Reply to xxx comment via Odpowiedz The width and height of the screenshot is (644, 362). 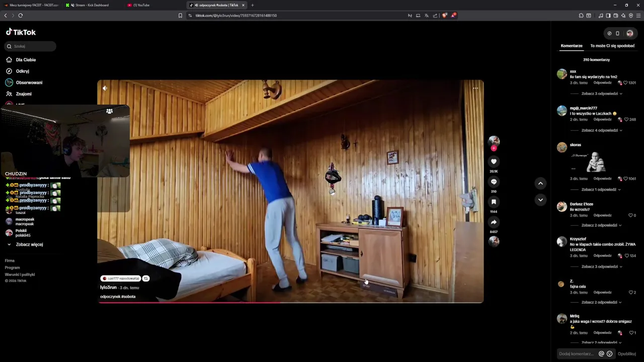pos(602,82)
